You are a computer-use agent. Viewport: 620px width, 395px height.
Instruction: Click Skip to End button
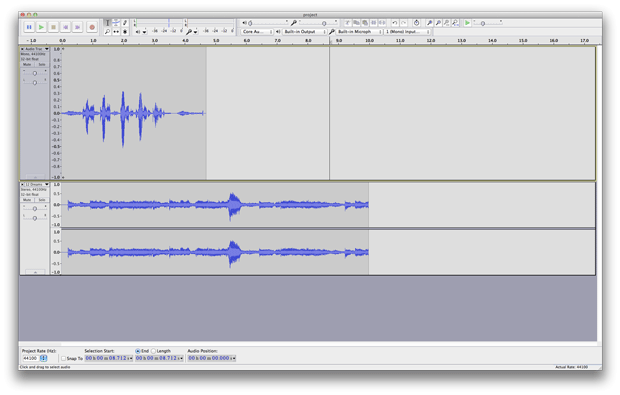coord(78,27)
